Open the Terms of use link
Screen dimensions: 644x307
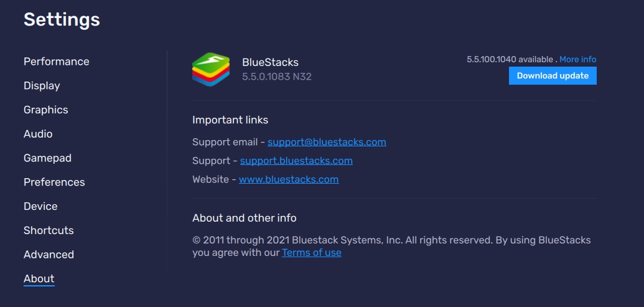311,253
